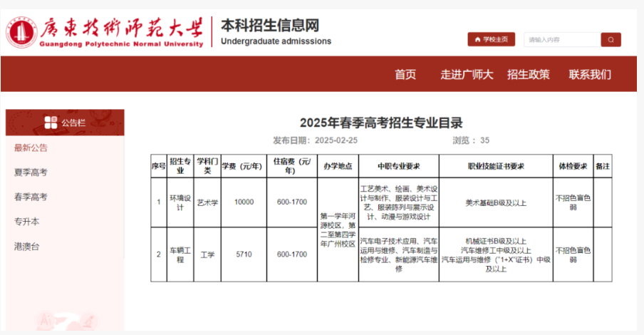Open 夏季高考 from the sidebar

(x=31, y=172)
